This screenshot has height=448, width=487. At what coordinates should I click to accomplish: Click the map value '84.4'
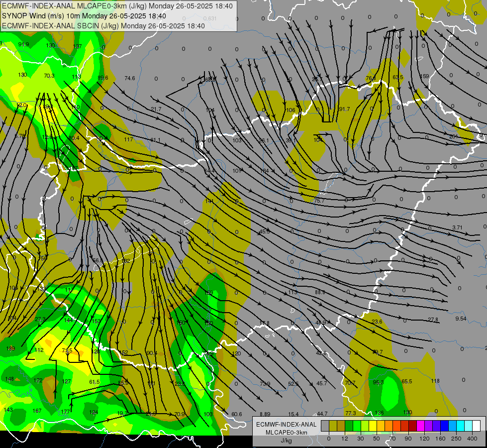[209, 171]
